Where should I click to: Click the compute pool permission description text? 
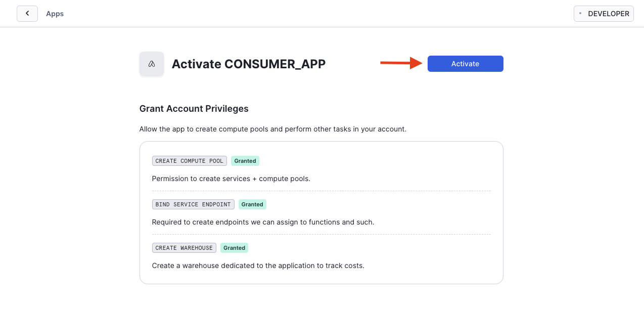tap(231, 179)
